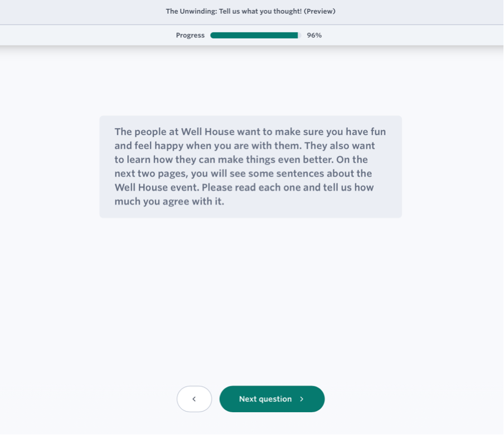Click the line starting "Well House event"
This screenshot has width=504, height=435.
pos(244,187)
